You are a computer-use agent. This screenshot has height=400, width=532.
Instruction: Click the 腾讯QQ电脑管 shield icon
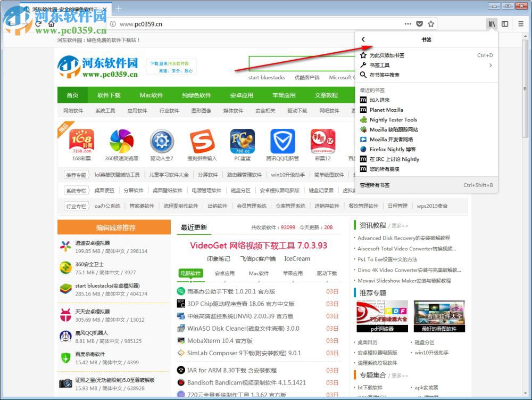pyautogui.click(x=282, y=141)
